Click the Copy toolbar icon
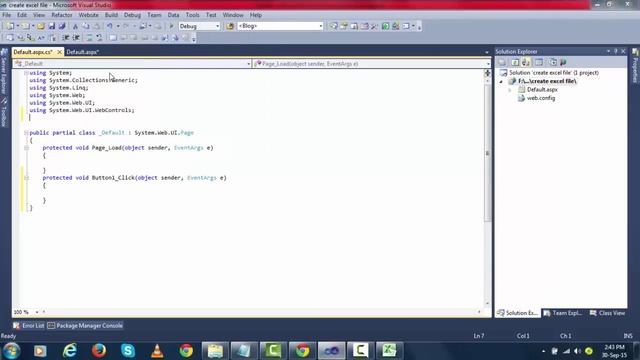 click(86, 26)
